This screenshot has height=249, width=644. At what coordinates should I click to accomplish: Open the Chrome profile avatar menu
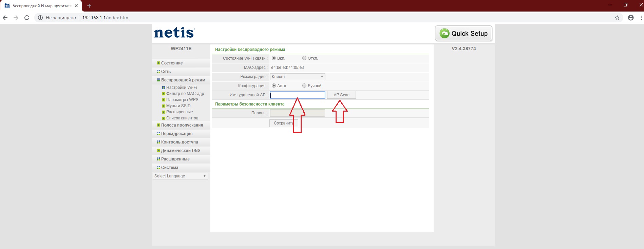pos(631,18)
